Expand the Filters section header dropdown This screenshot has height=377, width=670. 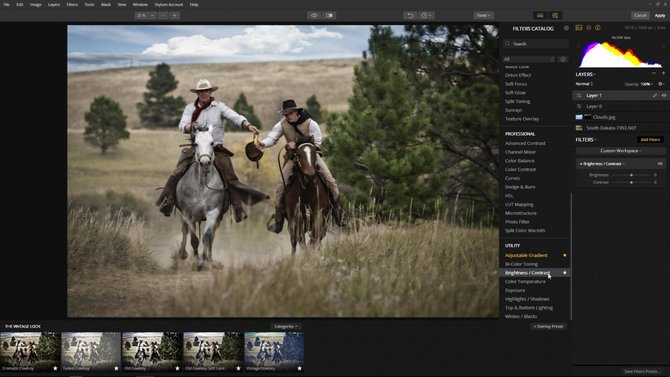(x=586, y=140)
